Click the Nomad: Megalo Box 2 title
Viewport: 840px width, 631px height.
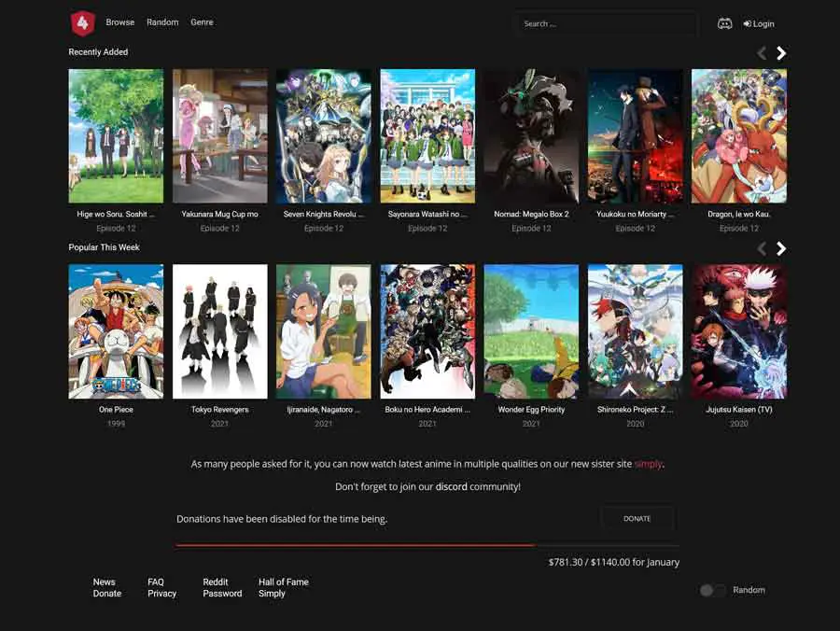click(531, 214)
